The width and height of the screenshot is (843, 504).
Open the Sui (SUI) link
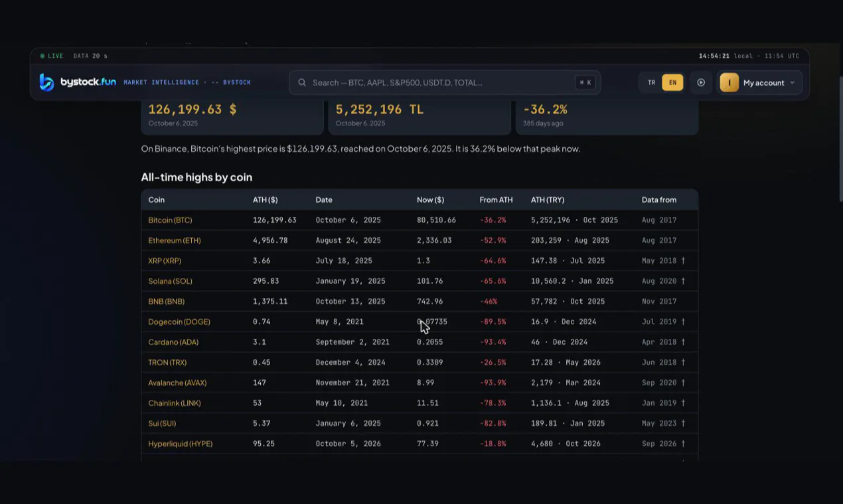tap(162, 423)
